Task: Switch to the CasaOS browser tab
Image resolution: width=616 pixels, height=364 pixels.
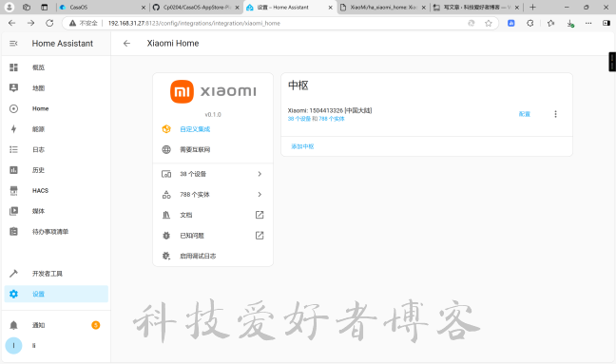Action: pyautogui.click(x=102, y=7)
